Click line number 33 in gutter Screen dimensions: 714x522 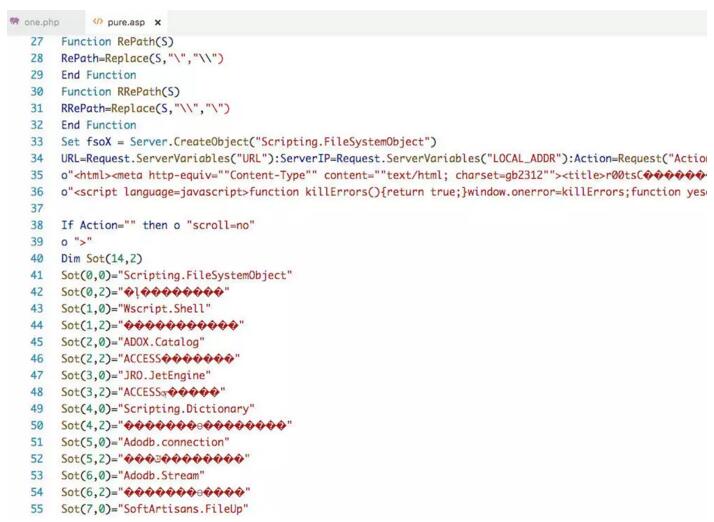[x=37, y=142]
